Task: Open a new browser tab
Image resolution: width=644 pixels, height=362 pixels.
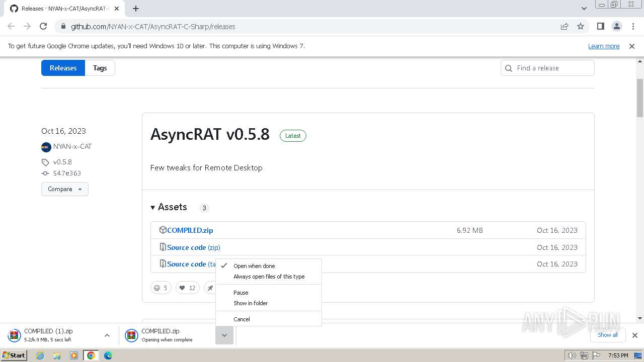Action: 136,9
